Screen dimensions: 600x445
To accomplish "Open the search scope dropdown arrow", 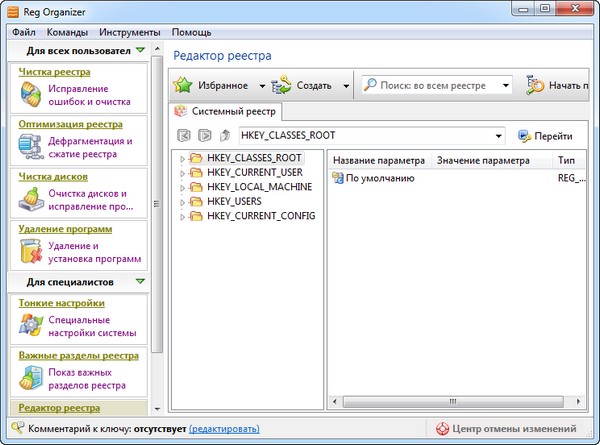I will coord(505,86).
